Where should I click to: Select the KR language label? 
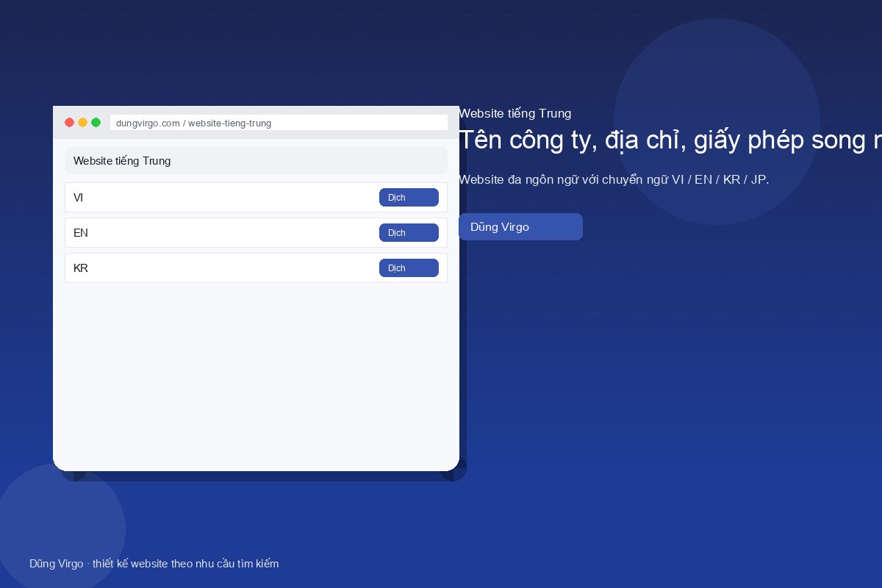[x=81, y=268]
